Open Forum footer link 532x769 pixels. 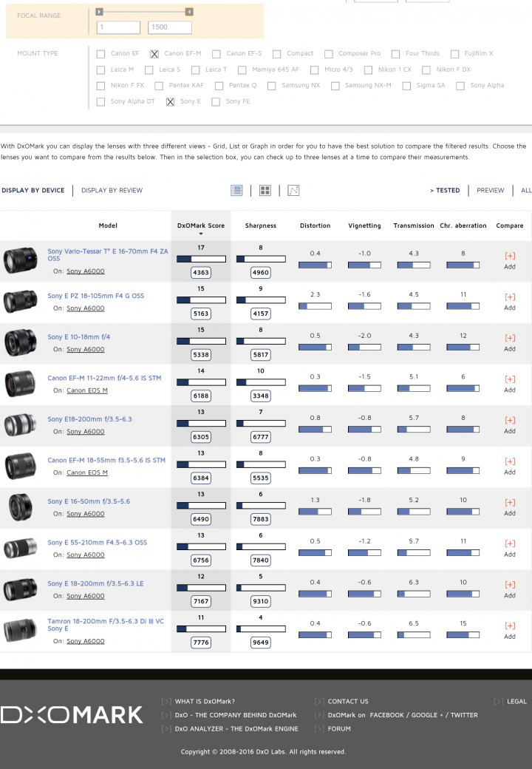click(x=339, y=729)
